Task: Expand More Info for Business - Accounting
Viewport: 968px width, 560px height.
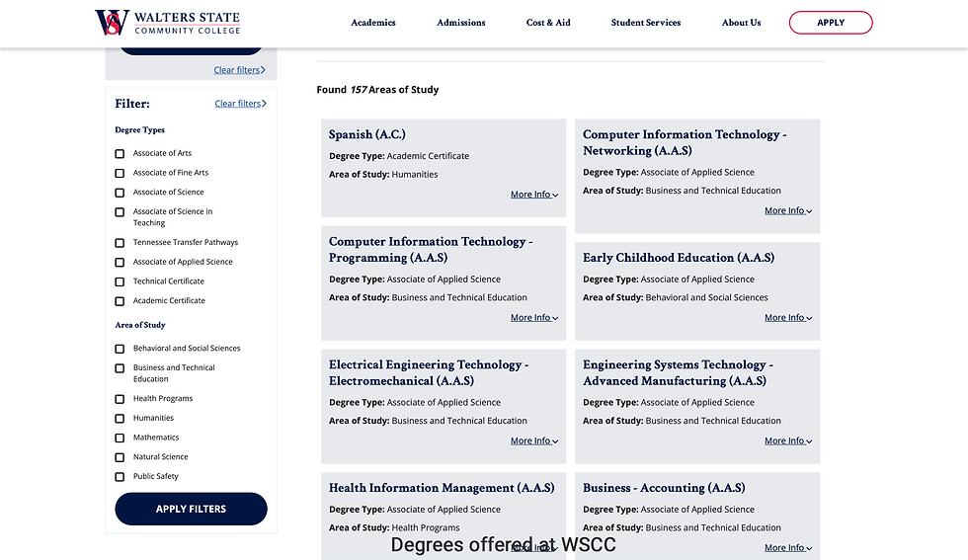Action: 788,547
